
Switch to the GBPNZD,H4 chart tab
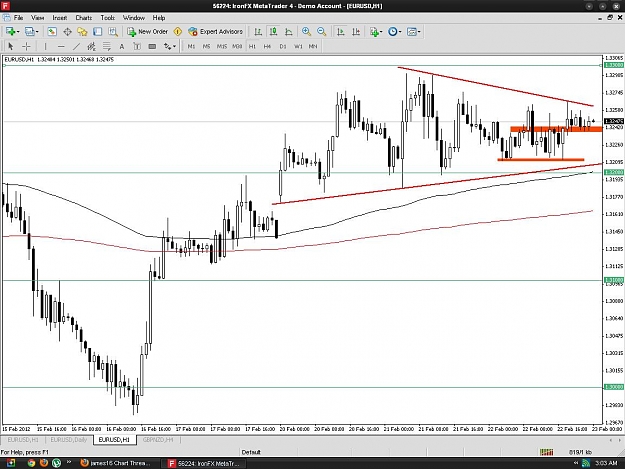pos(158,440)
